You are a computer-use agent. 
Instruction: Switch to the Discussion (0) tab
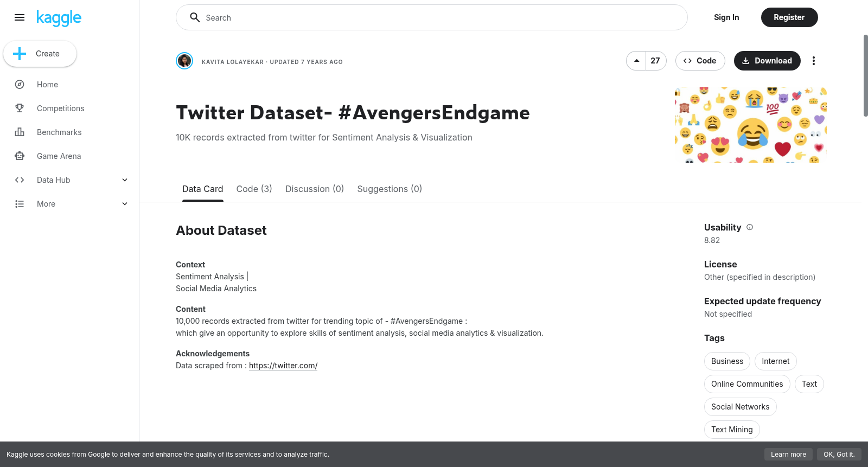(315, 189)
